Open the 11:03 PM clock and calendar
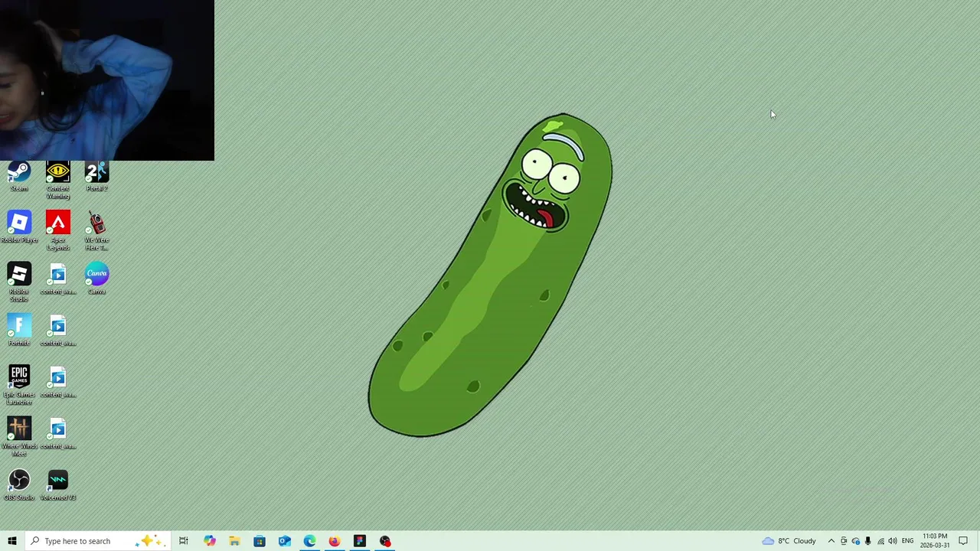The height and width of the screenshot is (551, 980). (x=935, y=541)
